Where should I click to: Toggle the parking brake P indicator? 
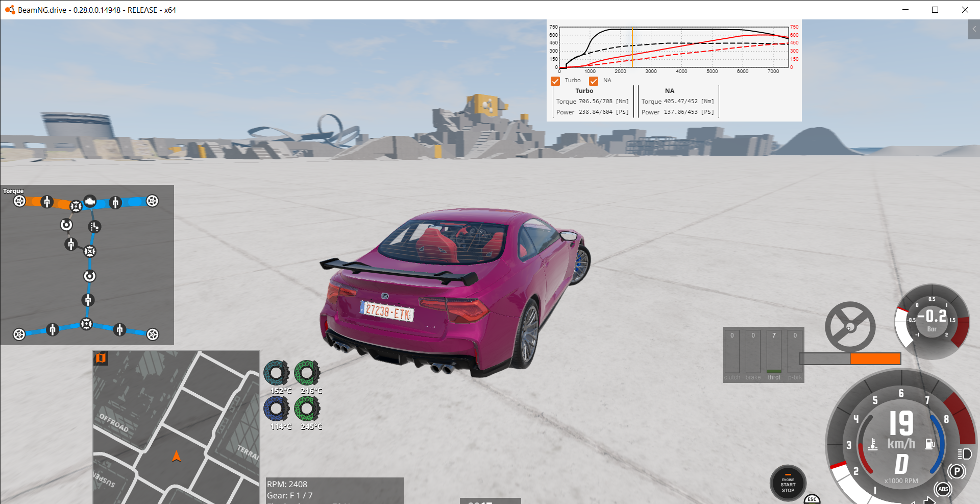(957, 471)
